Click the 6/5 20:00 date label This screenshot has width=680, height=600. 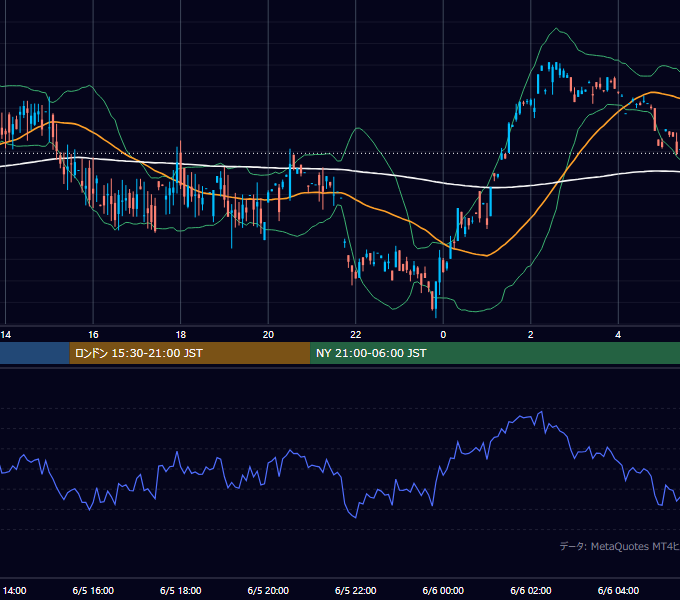(268, 590)
